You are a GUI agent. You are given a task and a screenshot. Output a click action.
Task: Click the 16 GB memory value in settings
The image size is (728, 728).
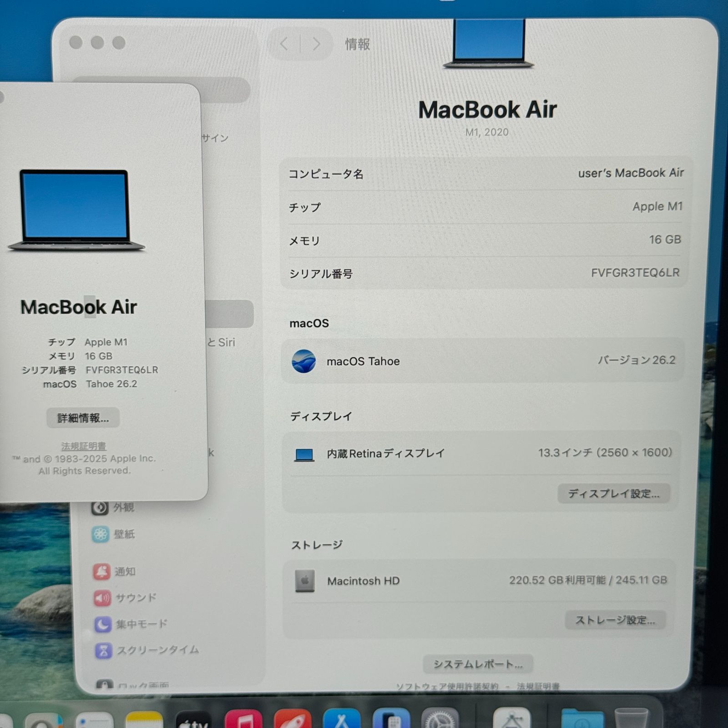click(665, 239)
